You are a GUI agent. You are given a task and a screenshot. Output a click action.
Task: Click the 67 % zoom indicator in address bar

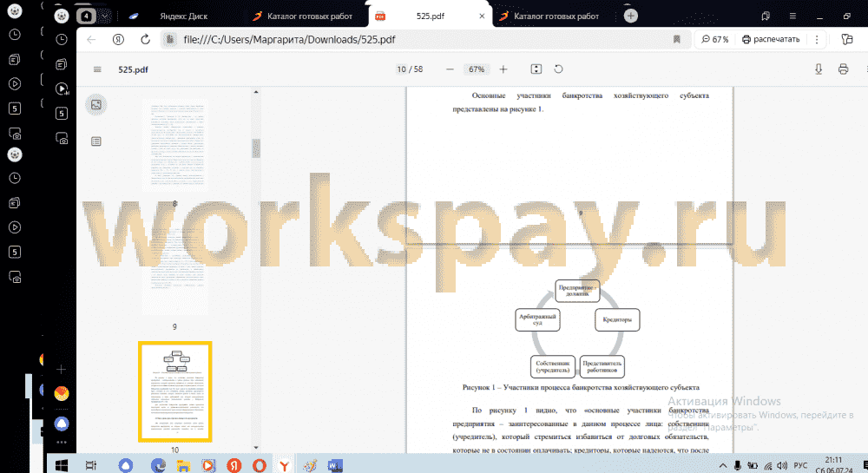(715, 39)
